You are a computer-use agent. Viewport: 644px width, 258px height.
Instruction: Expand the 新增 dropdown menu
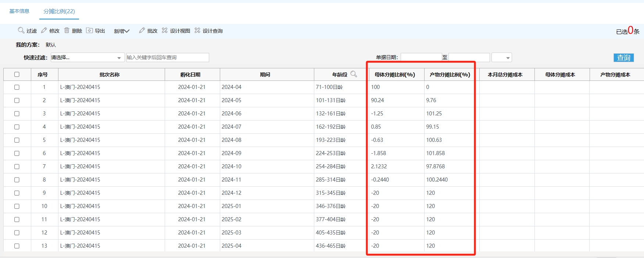click(x=122, y=31)
